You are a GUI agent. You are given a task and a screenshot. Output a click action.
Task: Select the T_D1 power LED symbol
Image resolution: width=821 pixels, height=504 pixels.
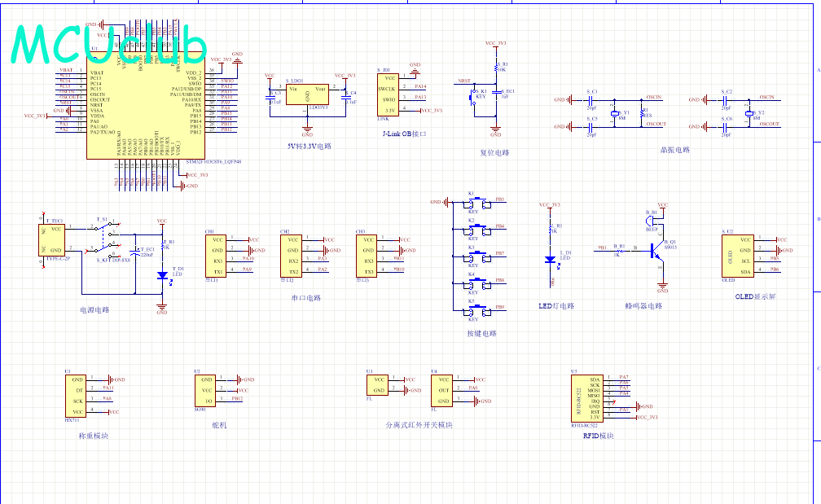(x=162, y=274)
